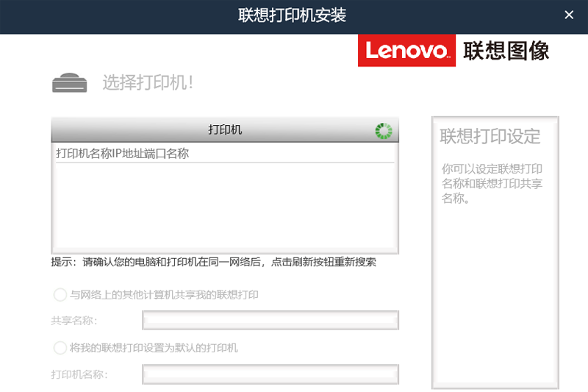588x392 pixels.
Task: Click the 联想打印设定 panel title
Action: point(490,136)
